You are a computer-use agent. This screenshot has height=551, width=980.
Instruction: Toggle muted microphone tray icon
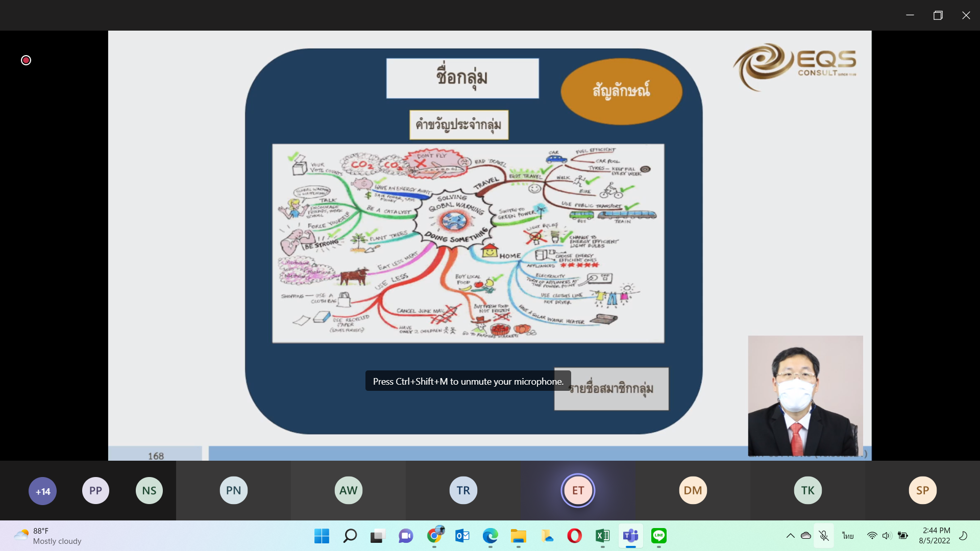pyautogui.click(x=824, y=536)
